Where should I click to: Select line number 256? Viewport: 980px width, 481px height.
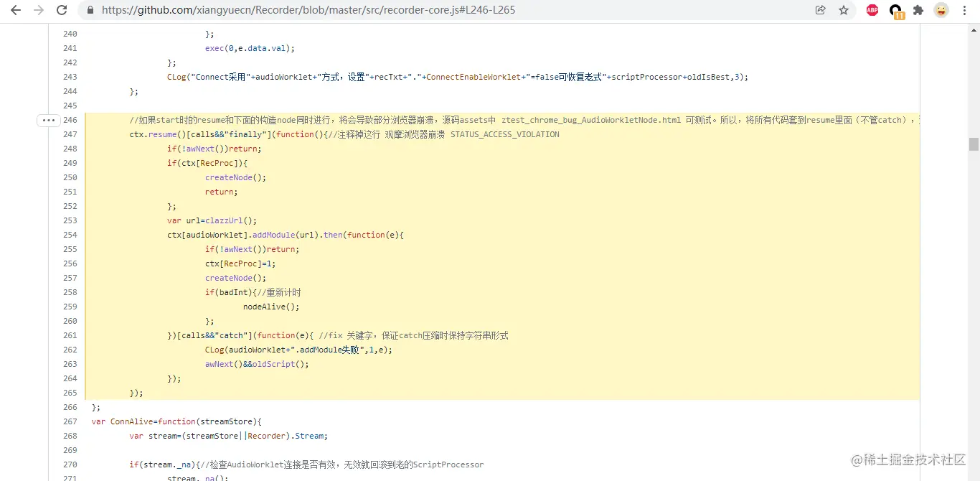point(70,263)
